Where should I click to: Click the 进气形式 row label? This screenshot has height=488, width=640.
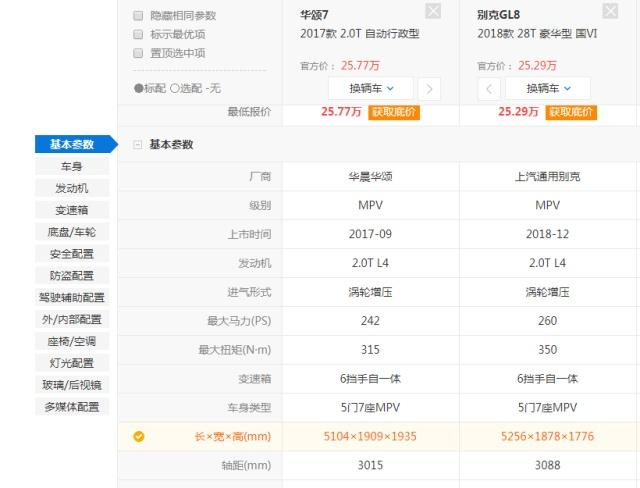[249, 292]
